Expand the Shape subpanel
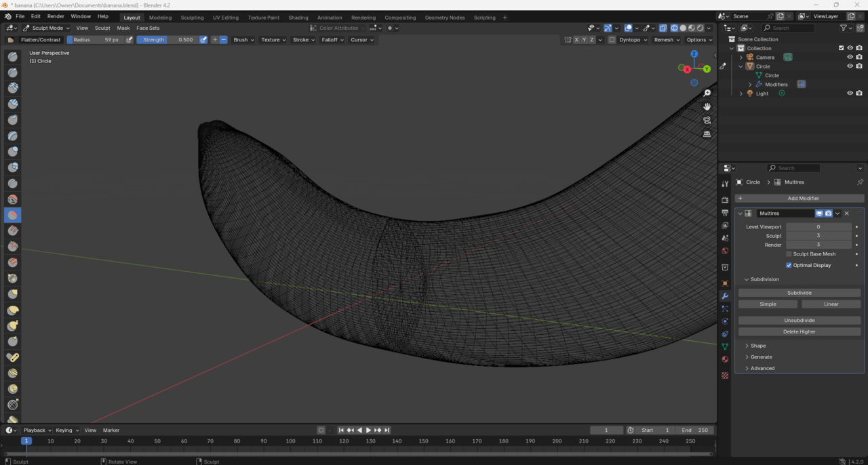The width and height of the screenshot is (868, 465). pyautogui.click(x=757, y=346)
